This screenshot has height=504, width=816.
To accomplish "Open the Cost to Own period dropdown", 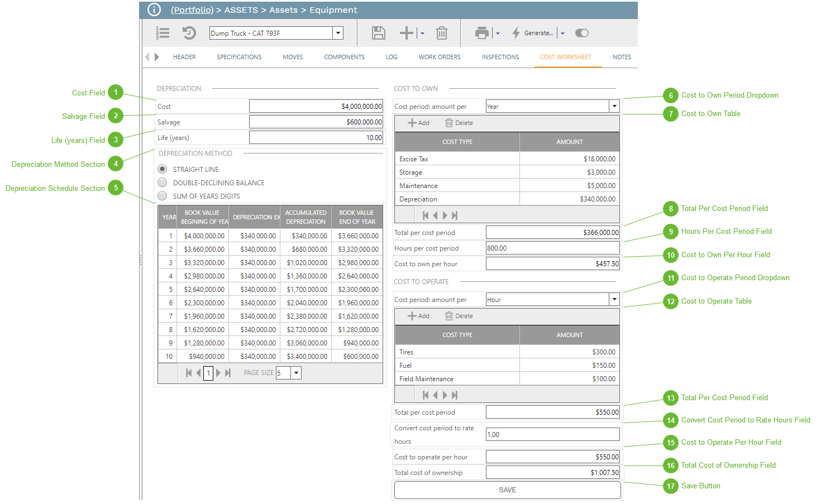I will click(613, 106).
